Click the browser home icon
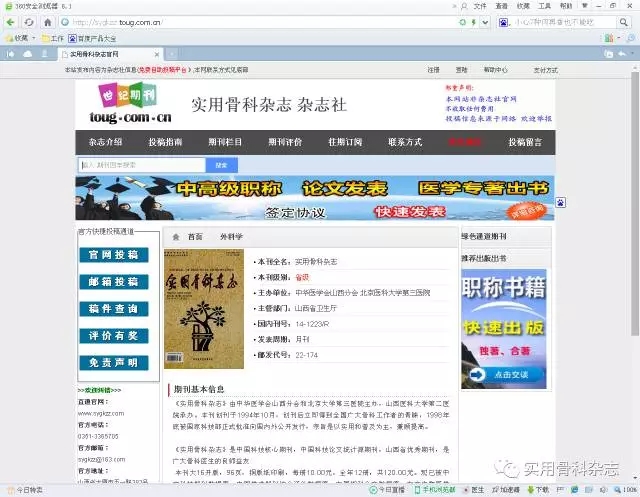This screenshot has height=497, width=640. (48, 22)
